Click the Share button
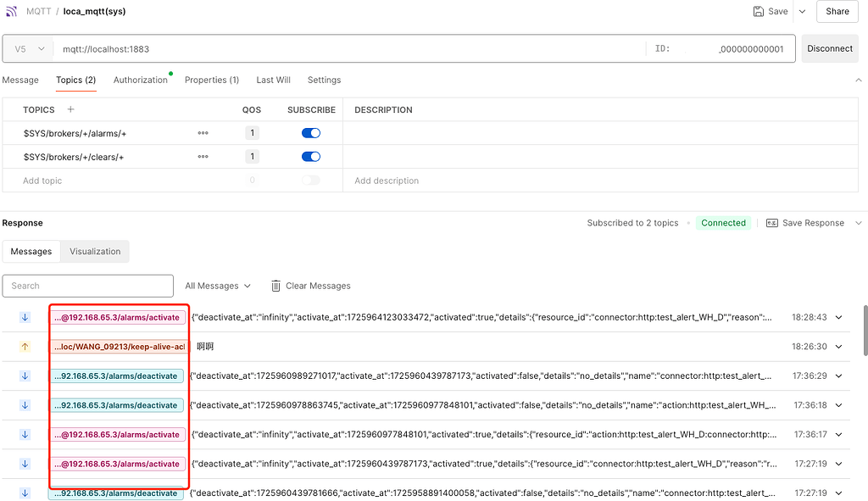 837,11
